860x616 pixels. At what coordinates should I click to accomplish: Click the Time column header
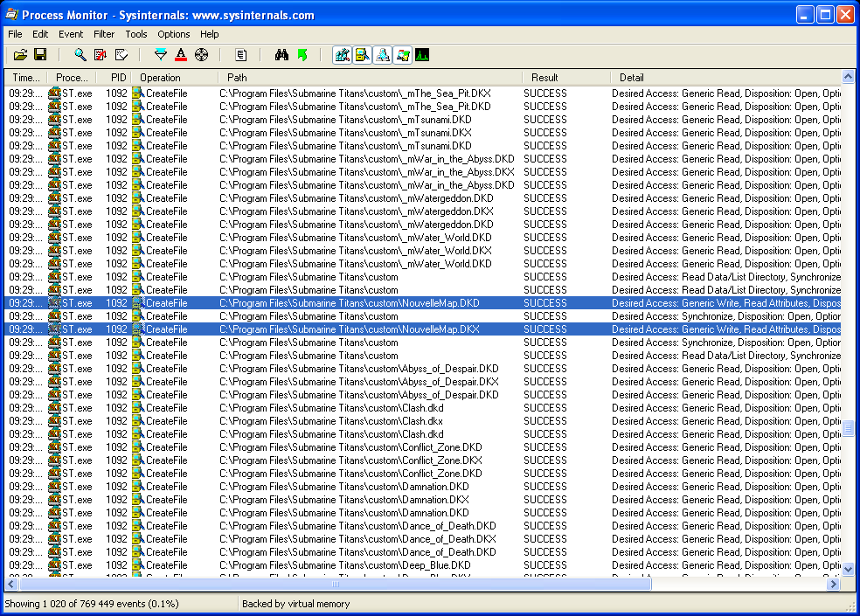pos(25,78)
